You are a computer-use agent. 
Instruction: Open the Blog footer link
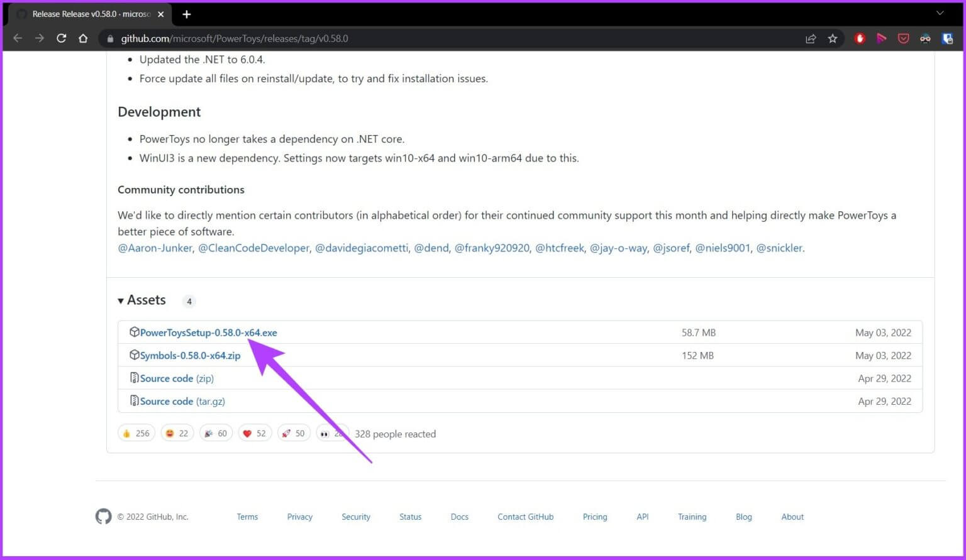click(x=743, y=517)
